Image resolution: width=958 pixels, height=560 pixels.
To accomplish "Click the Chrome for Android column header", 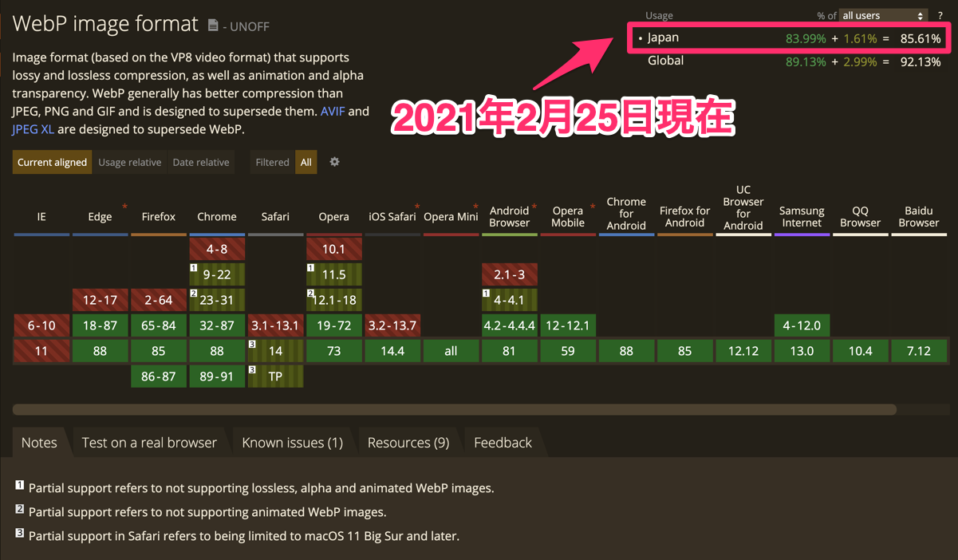I will [626, 214].
